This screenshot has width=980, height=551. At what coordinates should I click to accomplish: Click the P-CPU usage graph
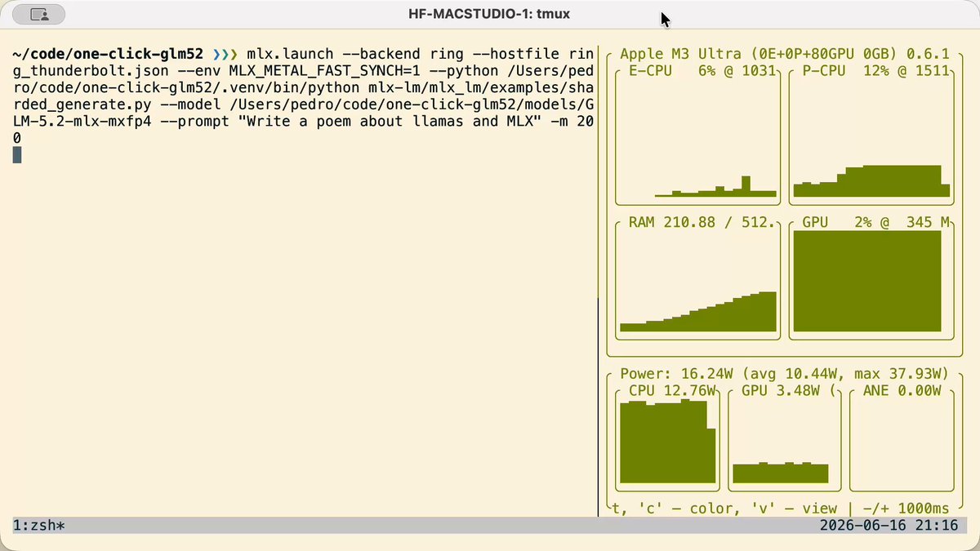point(871,138)
